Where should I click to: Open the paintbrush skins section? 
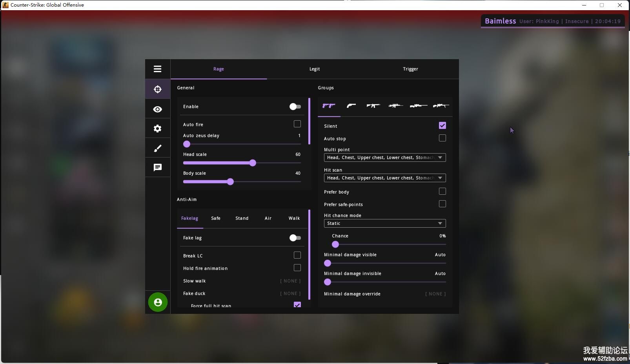158,148
